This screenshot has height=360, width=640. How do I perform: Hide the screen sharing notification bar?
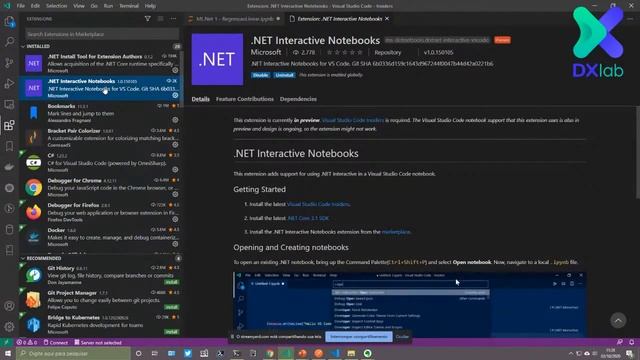pos(402,337)
